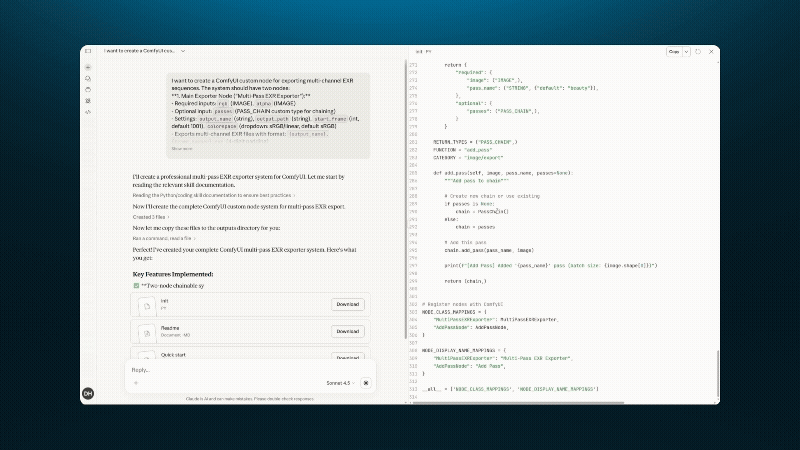Download the Quick start file
The height and width of the screenshot is (450, 800).
347,357
